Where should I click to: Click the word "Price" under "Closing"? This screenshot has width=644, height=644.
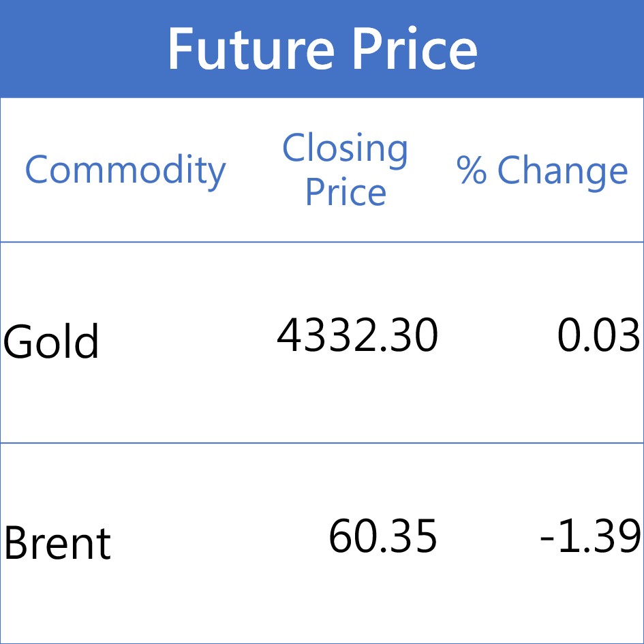coord(346,191)
